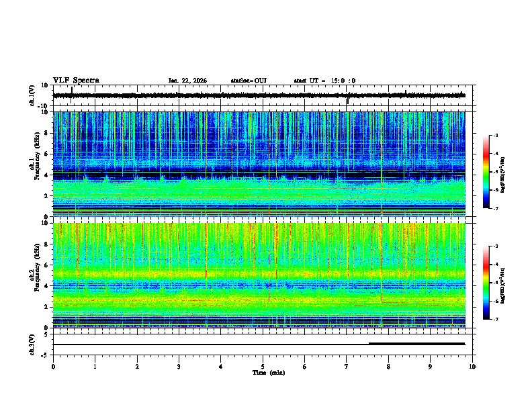Screen dimensions: 532x411
Task: Click the "station=OUI" label
Action: point(249,81)
